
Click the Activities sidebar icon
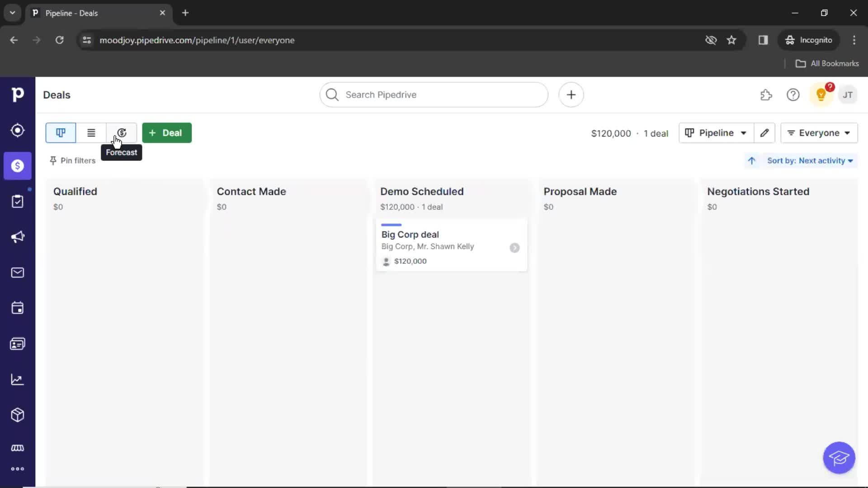point(17,308)
